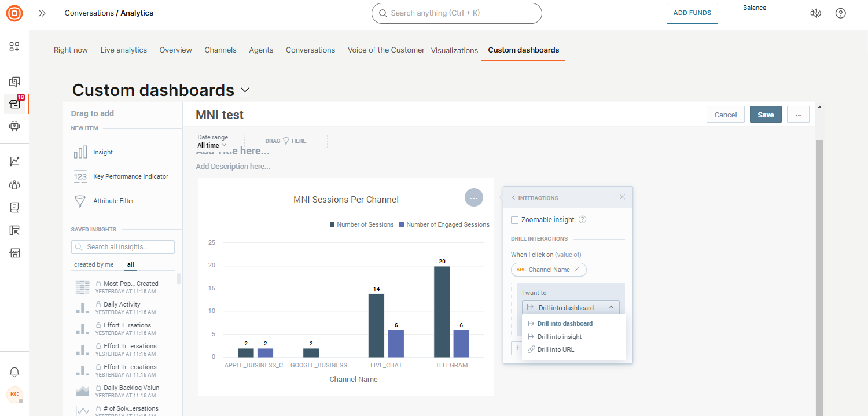Open the Date range All time dropdown

click(212, 145)
